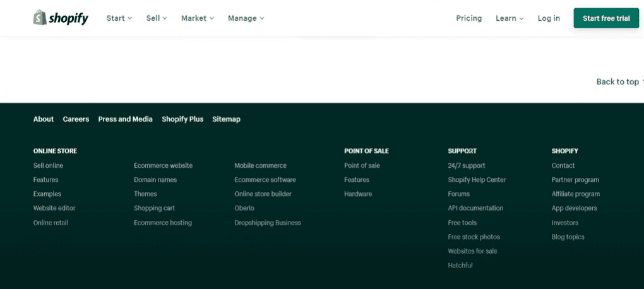
Task: Expand the Start menu
Action: pos(119,18)
